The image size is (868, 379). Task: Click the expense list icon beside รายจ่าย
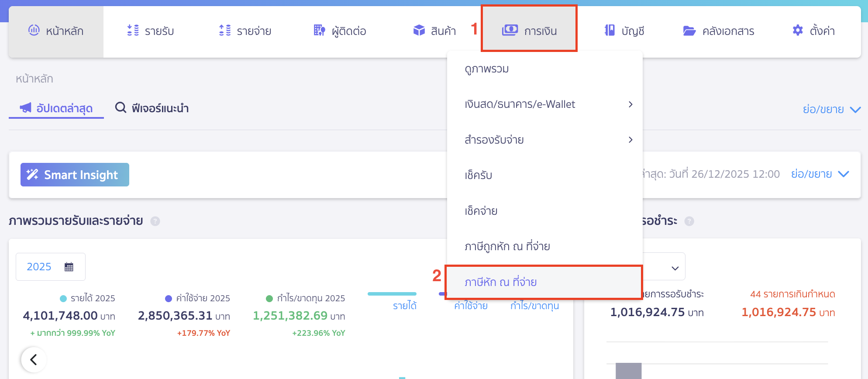(225, 30)
